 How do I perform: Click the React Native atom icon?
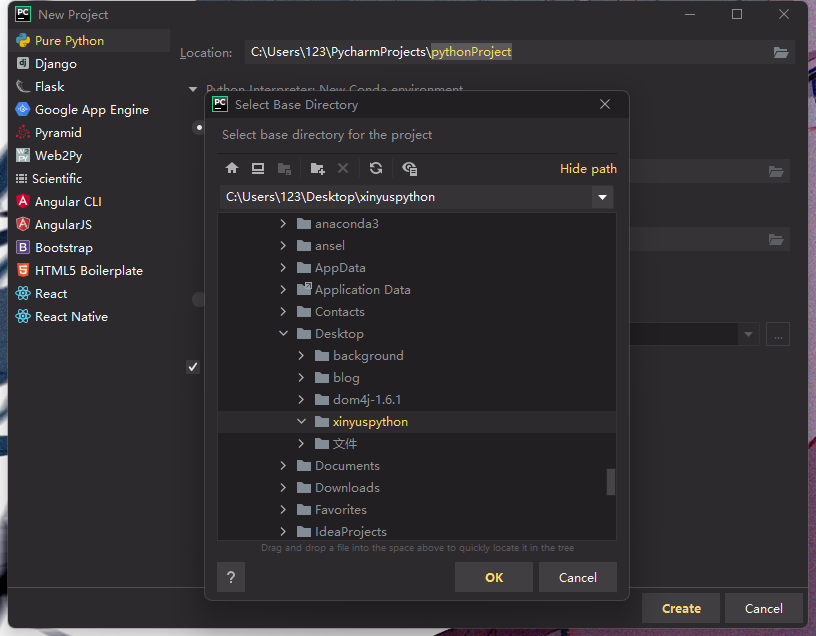(x=23, y=316)
